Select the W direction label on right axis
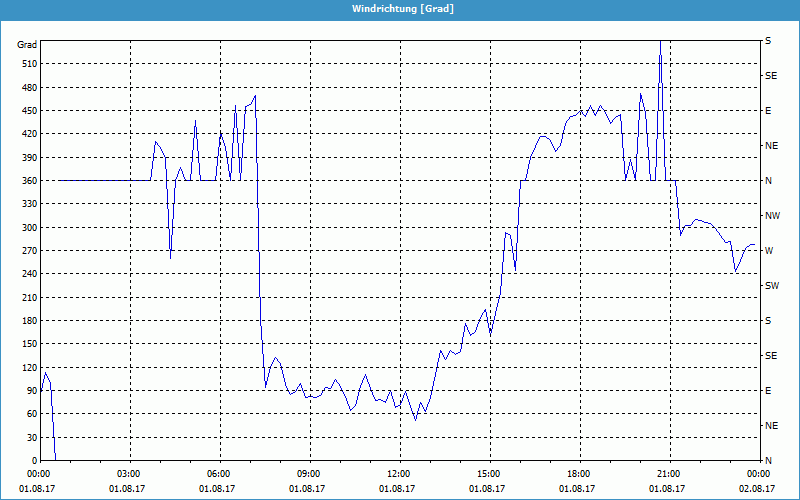Image resolution: width=800 pixels, height=500 pixels. coord(768,251)
